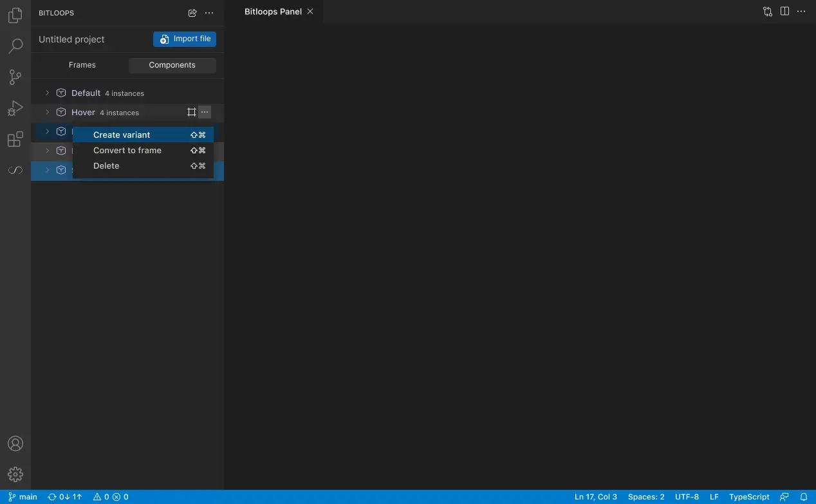
Task: Expand the Hover component tree item
Action: point(46,112)
